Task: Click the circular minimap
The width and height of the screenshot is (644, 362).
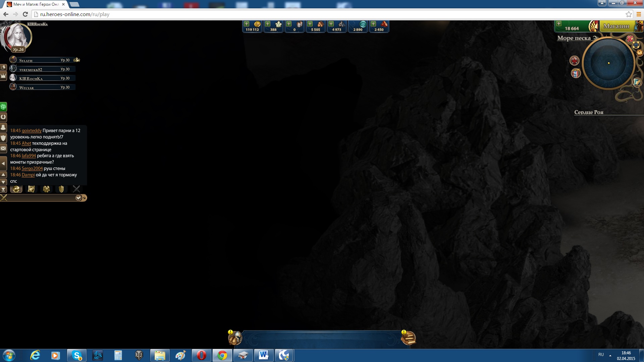Action: click(x=608, y=63)
